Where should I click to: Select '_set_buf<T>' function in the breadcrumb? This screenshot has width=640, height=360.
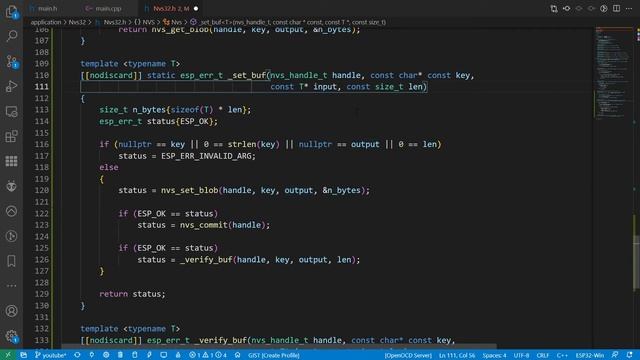[x=293, y=22]
